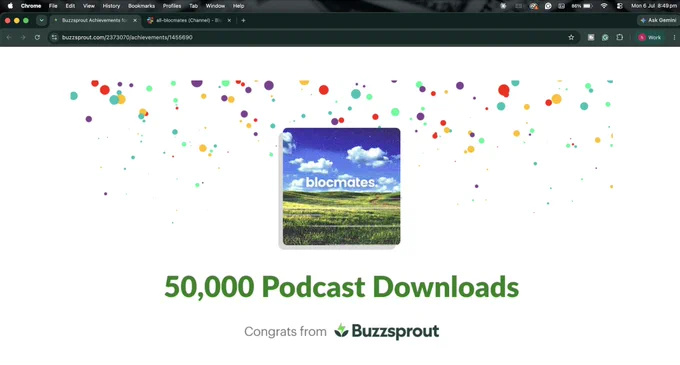Open Control Center in the menu bar
This screenshot has height=365, width=680.
click(619, 6)
